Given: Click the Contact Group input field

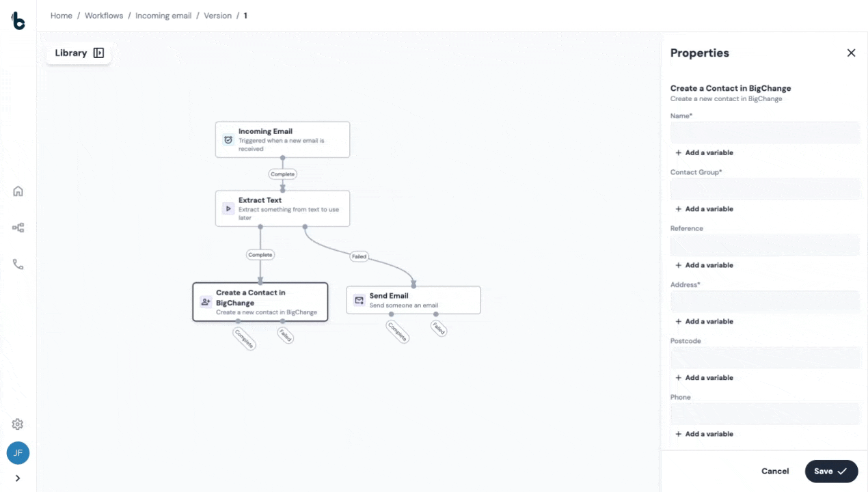Looking at the screenshot, I should [764, 189].
